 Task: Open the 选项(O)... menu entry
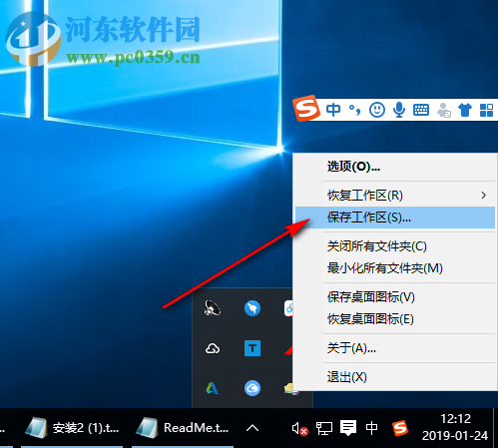pyautogui.click(x=395, y=167)
